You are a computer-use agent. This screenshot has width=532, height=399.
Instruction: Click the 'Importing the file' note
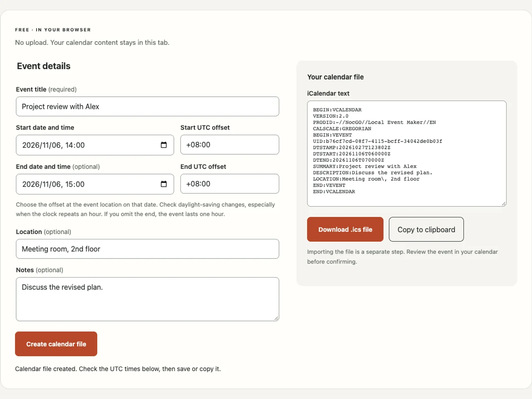tap(402, 256)
